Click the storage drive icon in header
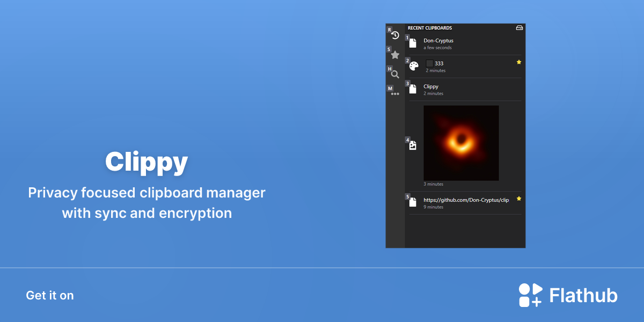Image resolution: width=644 pixels, height=322 pixels. [519, 28]
